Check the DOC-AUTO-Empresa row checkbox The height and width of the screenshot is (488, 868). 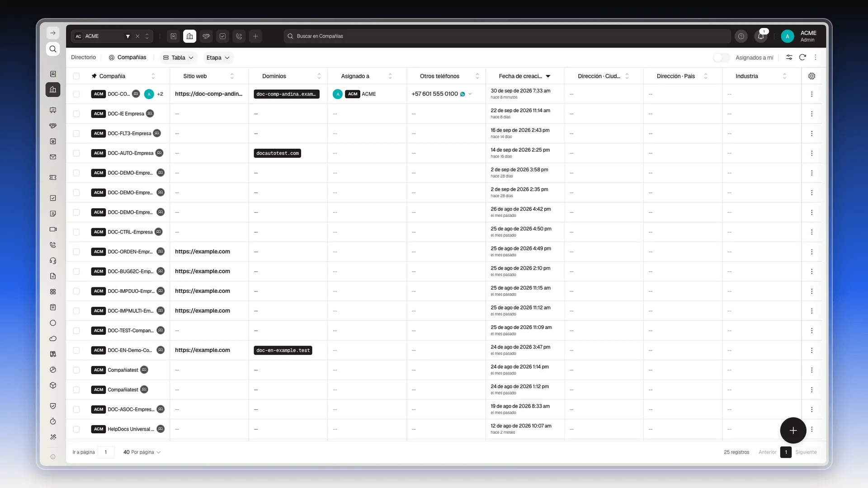pyautogui.click(x=76, y=153)
